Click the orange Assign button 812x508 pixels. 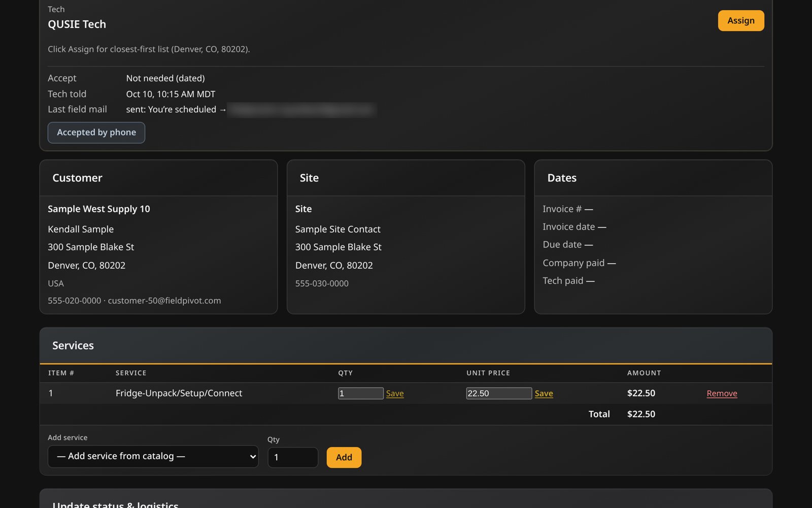coord(740,21)
